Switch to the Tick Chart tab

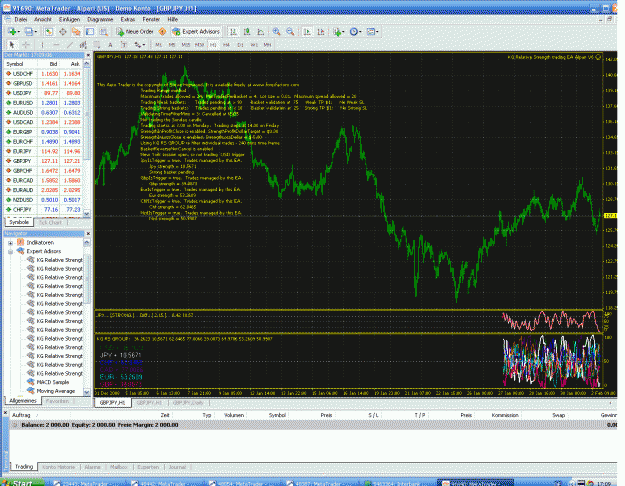point(50,222)
